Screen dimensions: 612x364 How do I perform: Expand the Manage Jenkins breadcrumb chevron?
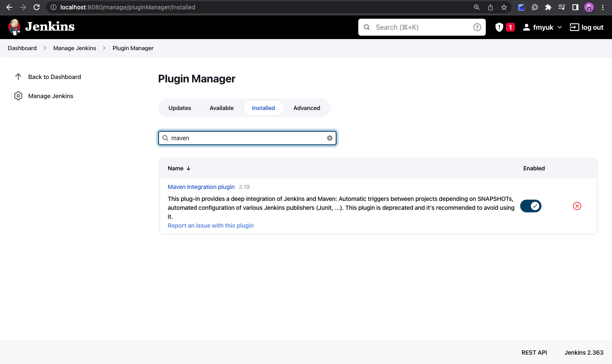[104, 48]
